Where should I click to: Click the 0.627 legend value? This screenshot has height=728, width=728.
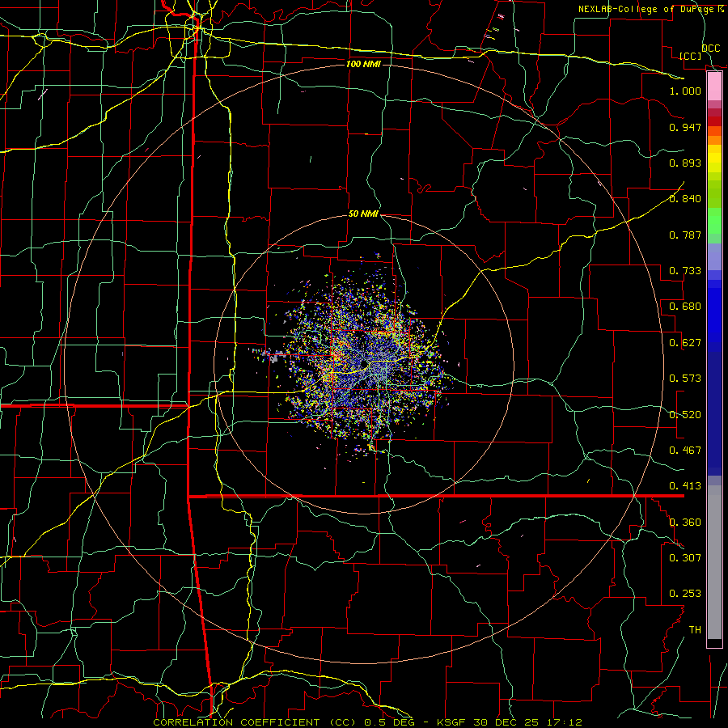[x=685, y=343]
